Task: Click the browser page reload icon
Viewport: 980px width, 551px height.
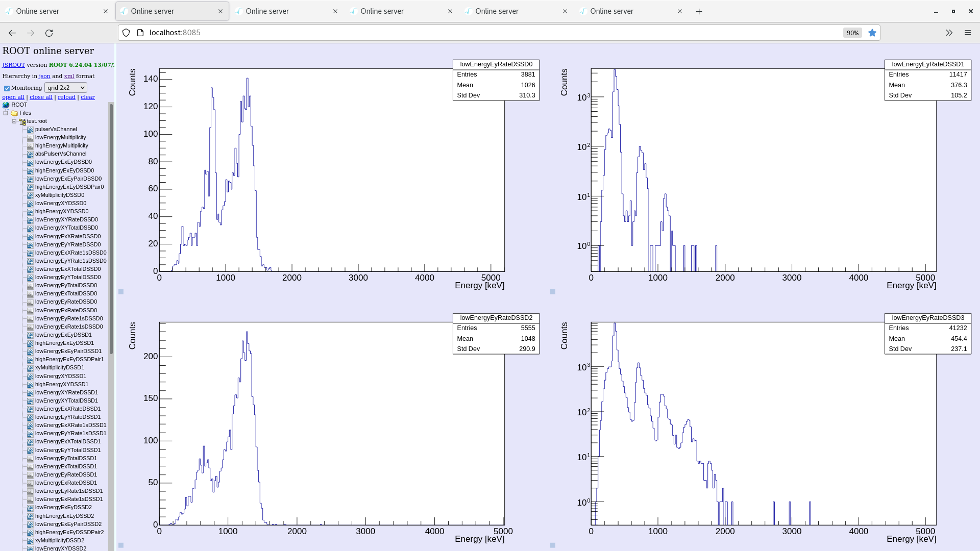Action: 49,33
